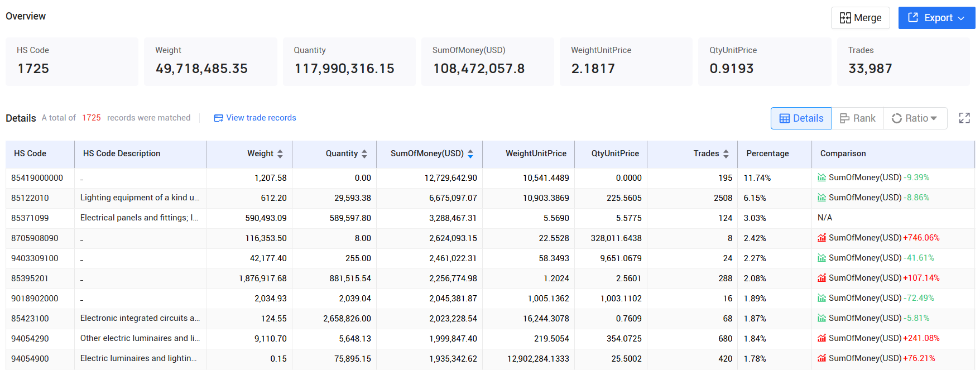The height and width of the screenshot is (370, 980).
Task: Select HS code 85395201
Action: 30,278
